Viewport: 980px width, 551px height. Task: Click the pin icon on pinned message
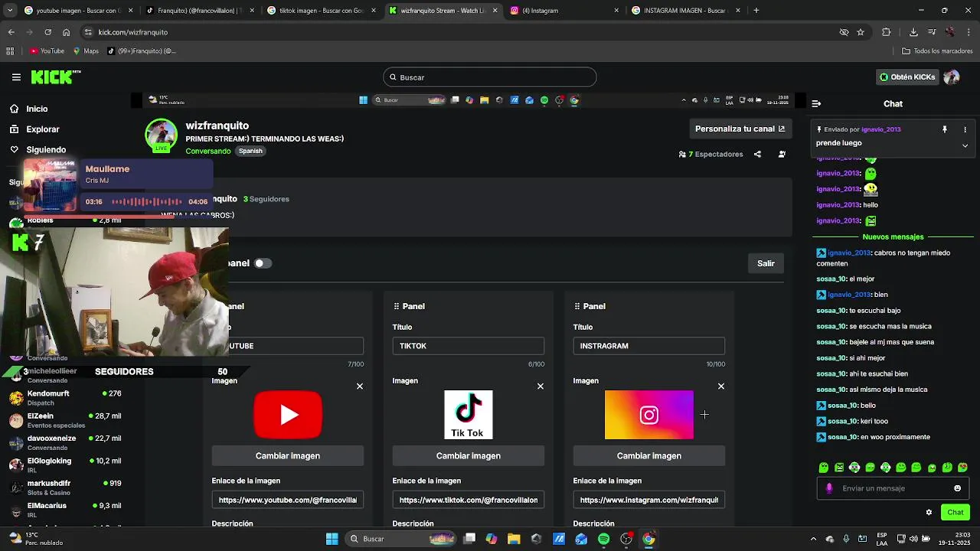pyautogui.click(x=945, y=129)
